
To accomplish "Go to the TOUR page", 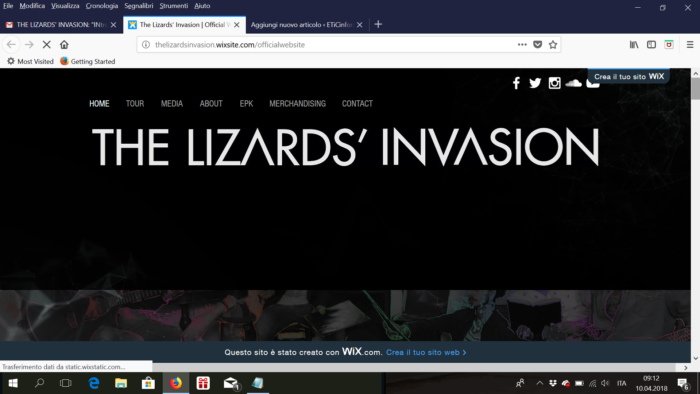I will [x=135, y=104].
